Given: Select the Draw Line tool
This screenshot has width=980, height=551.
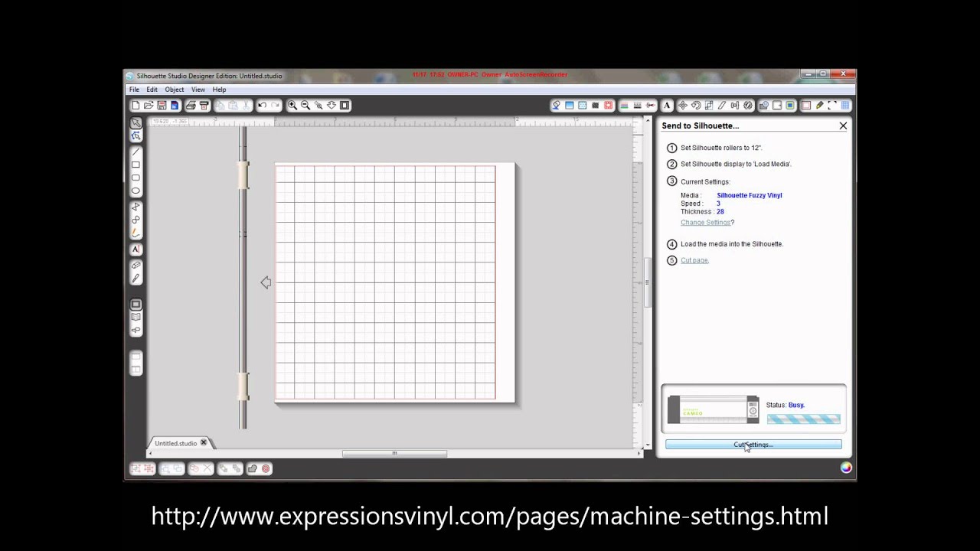Looking at the screenshot, I should point(136,152).
